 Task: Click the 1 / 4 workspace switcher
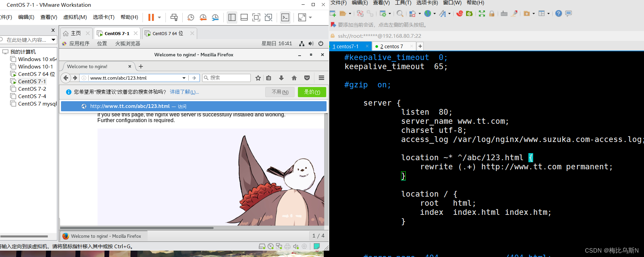tap(318, 236)
